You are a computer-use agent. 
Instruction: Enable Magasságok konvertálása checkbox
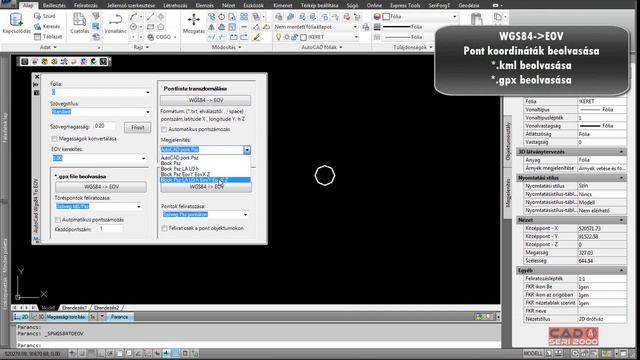(54, 139)
